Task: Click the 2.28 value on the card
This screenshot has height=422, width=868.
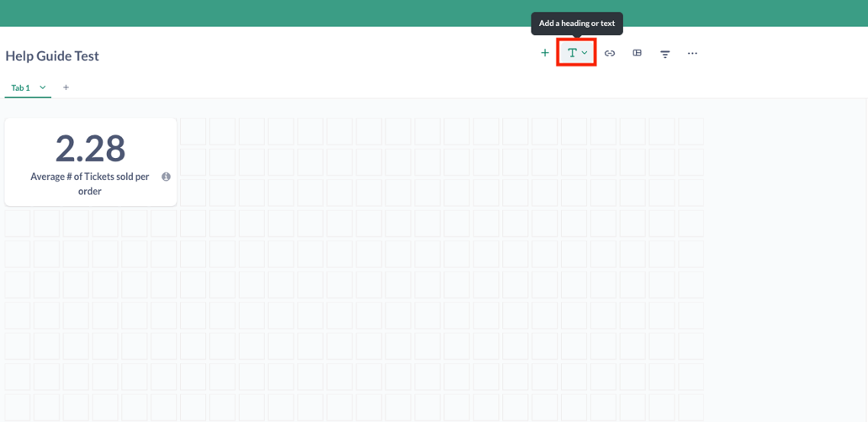Action: 90,148
